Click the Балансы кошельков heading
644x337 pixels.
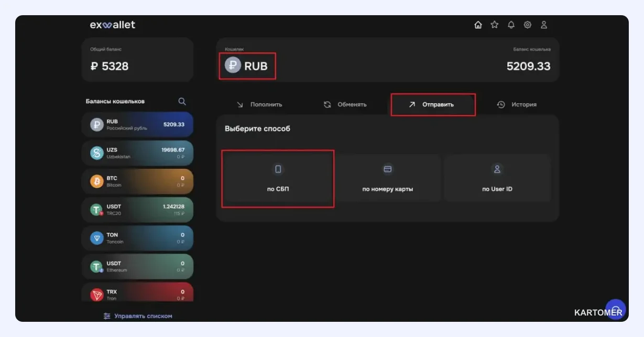point(115,101)
